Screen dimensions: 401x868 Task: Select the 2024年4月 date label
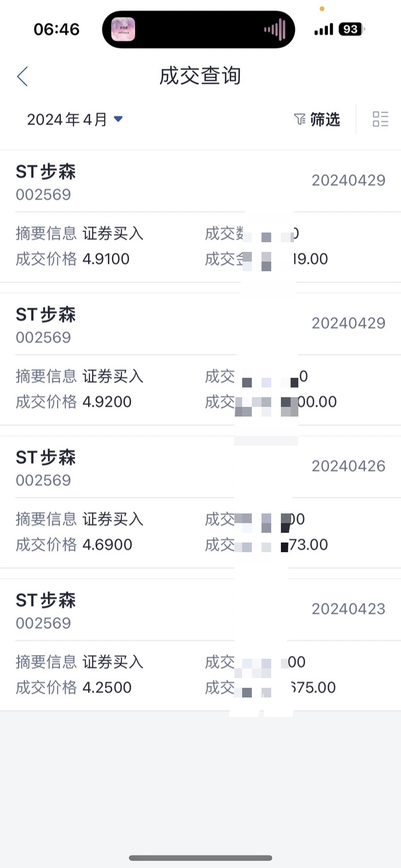tap(67, 119)
